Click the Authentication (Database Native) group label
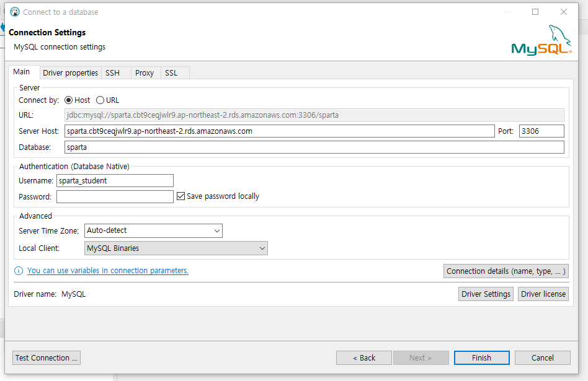 tap(74, 166)
